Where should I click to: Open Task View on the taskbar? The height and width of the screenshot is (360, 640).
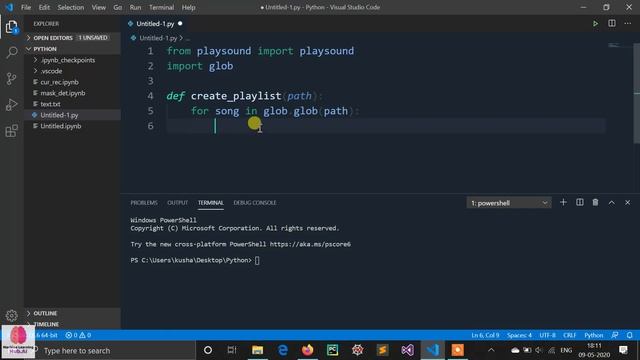232,350
